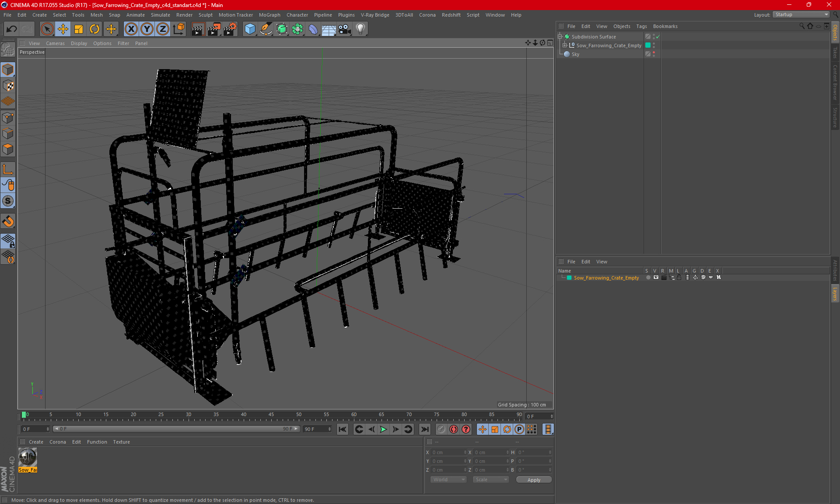Open the Layout Startup dropdown
Image resolution: width=840 pixels, height=504 pixels.
click(801, 14)
